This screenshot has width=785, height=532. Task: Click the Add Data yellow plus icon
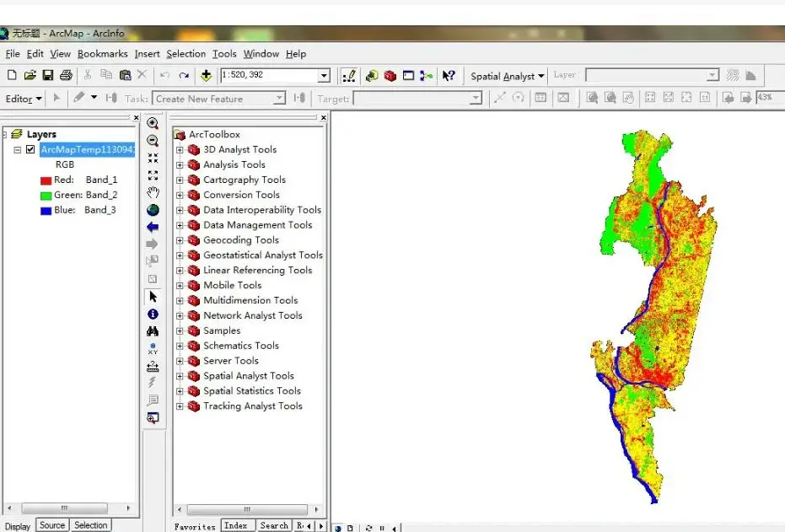click(206, 75)
